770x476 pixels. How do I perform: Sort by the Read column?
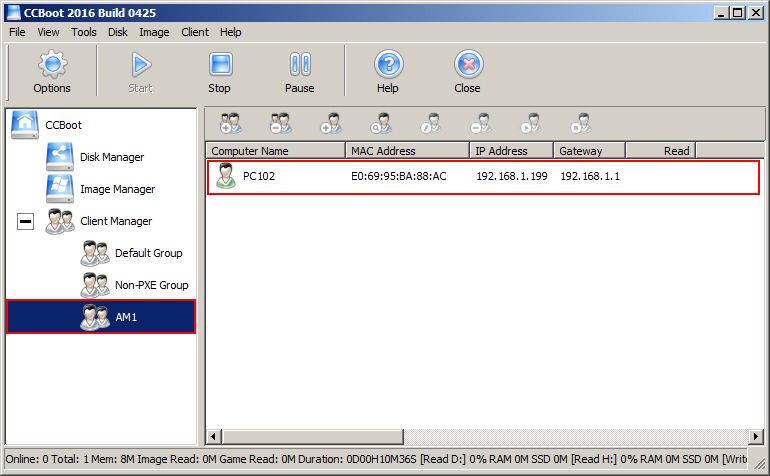tap(660, 151)
